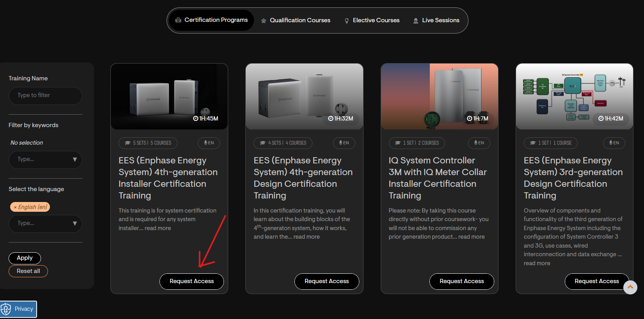This screenshot has width=644, height=319.
Task: Click the 4 SETS | 4 COURSES badge
Action: (x=283, y=143)
